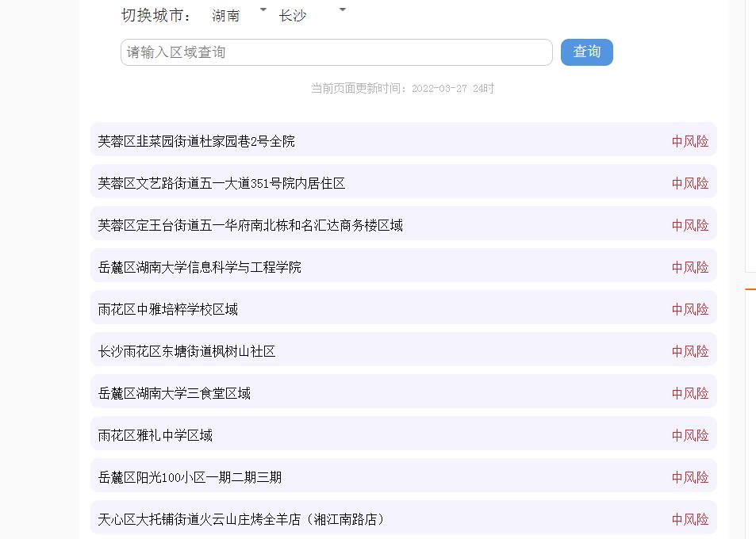Select row 雨花区雅礼中学区域
Image resolution: width=756 pixels, height=539 pixels.
point(404,434)
